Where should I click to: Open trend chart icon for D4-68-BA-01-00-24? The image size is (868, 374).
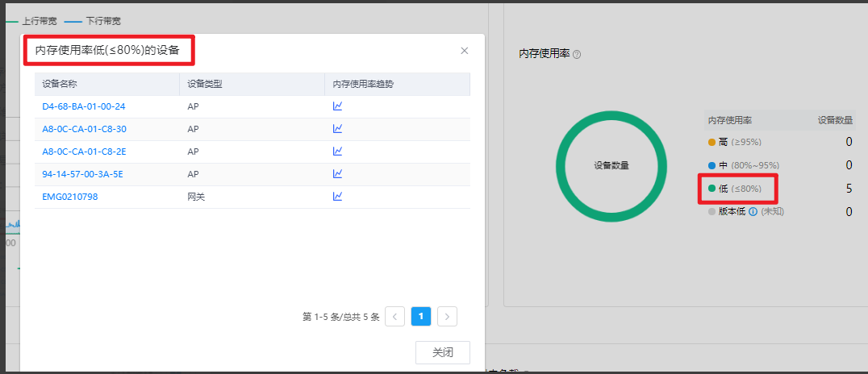(338, 106)
